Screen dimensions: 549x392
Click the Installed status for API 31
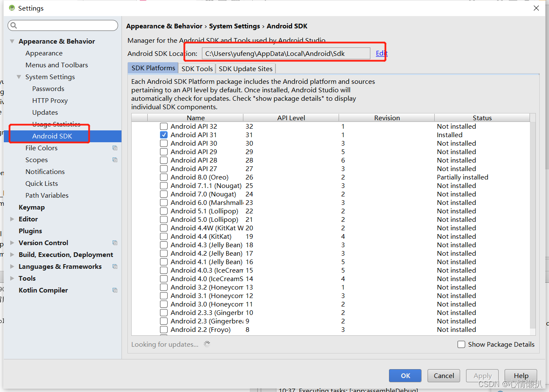(450, 135)
